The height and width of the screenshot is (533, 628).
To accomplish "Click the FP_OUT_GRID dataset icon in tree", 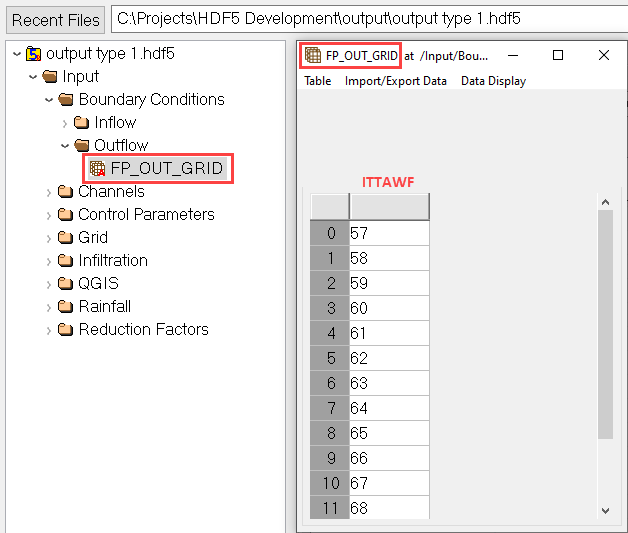I will (x=97, y=168).
